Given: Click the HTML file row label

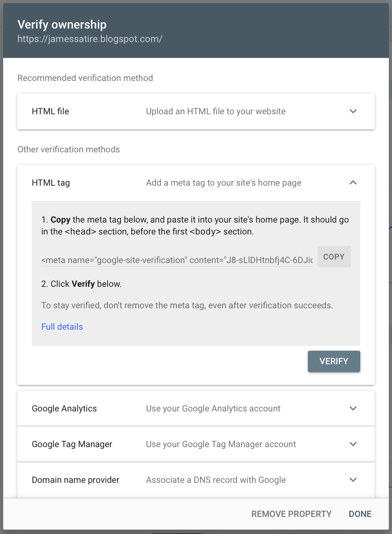Looking at the screenshot, I should pos(50,111).
